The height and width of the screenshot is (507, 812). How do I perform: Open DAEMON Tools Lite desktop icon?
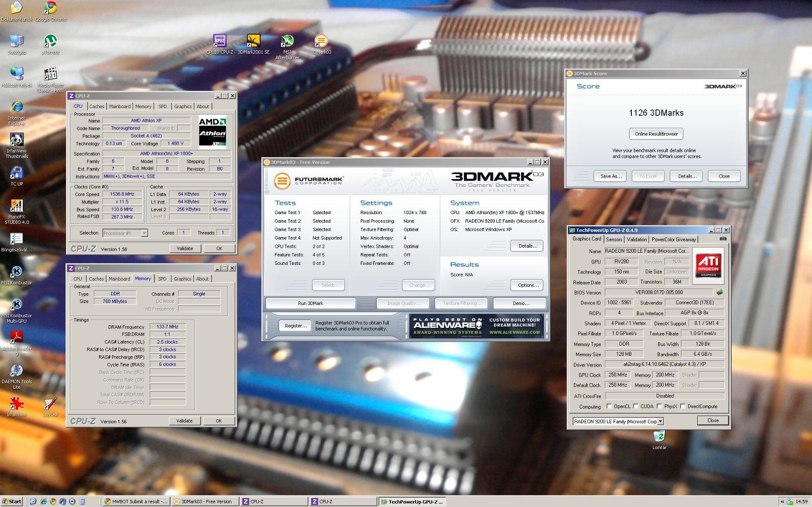pyautogui.click(x=16, y=377)
